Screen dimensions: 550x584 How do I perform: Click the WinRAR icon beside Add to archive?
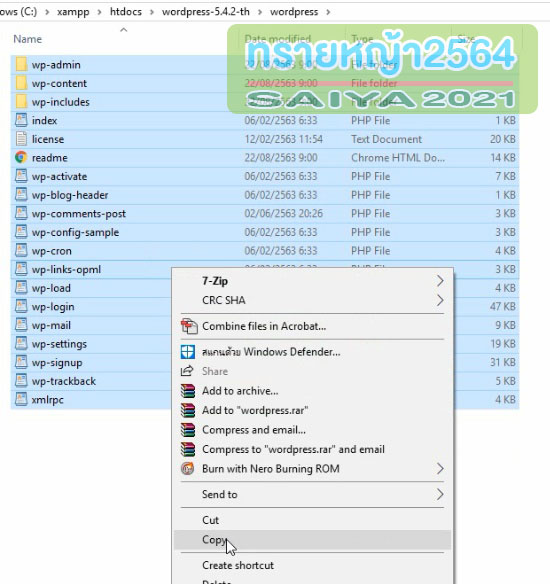click(188, 391)
